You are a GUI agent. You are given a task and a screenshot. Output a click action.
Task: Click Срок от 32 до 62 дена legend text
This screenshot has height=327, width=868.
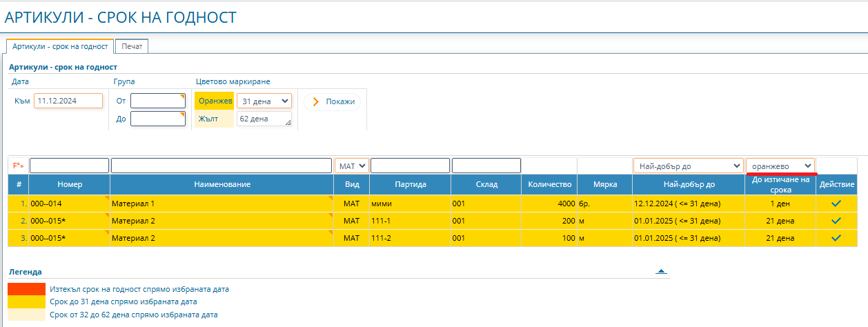tap(134, 315)
